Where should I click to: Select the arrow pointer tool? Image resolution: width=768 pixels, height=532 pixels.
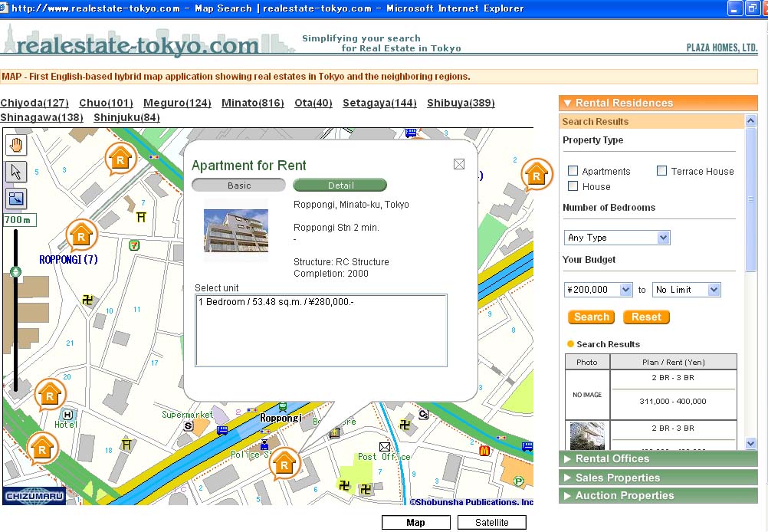click(x=16, y=172)
